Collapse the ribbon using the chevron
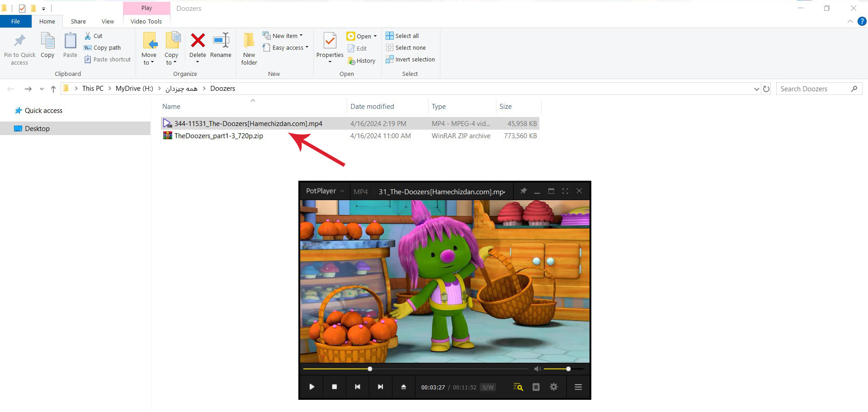The width and height of the screenshot is (868, 412). coord(850,21)
